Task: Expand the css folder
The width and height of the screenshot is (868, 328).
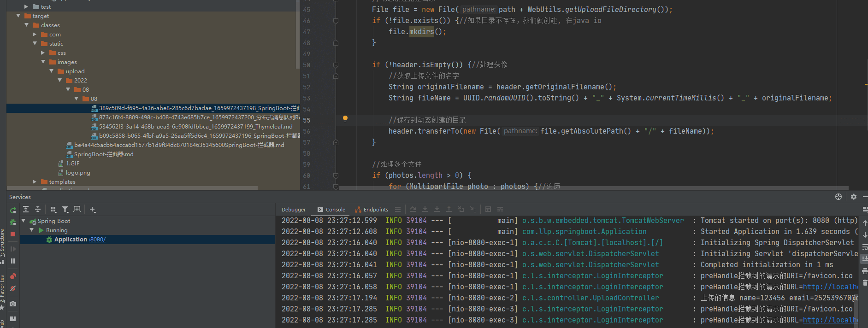Action: [43, 53]
